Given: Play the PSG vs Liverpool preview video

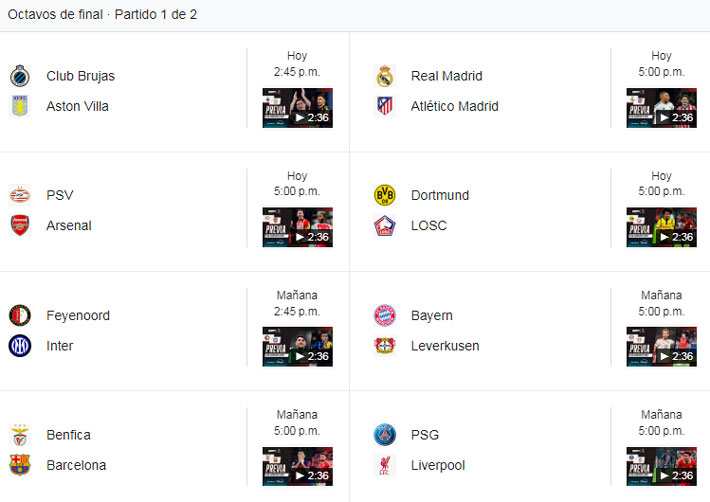Looking at the screenshot, I should coord(661,466).
